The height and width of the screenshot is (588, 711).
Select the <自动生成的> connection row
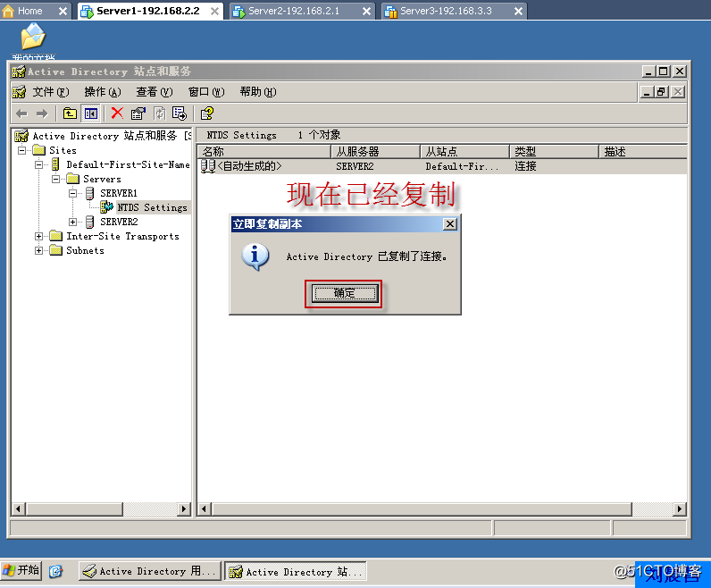[442, 166]
